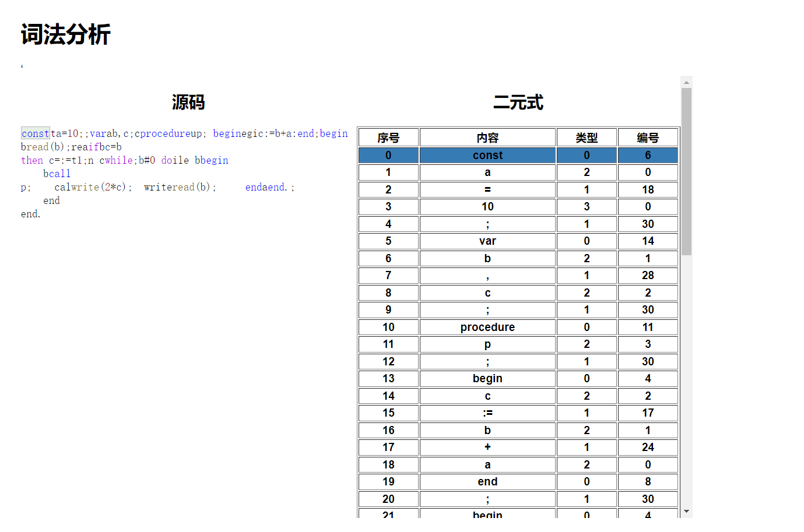Select the highlighted 'const' token in source
This screenshot has width=804, height=532.
point(36,133)
